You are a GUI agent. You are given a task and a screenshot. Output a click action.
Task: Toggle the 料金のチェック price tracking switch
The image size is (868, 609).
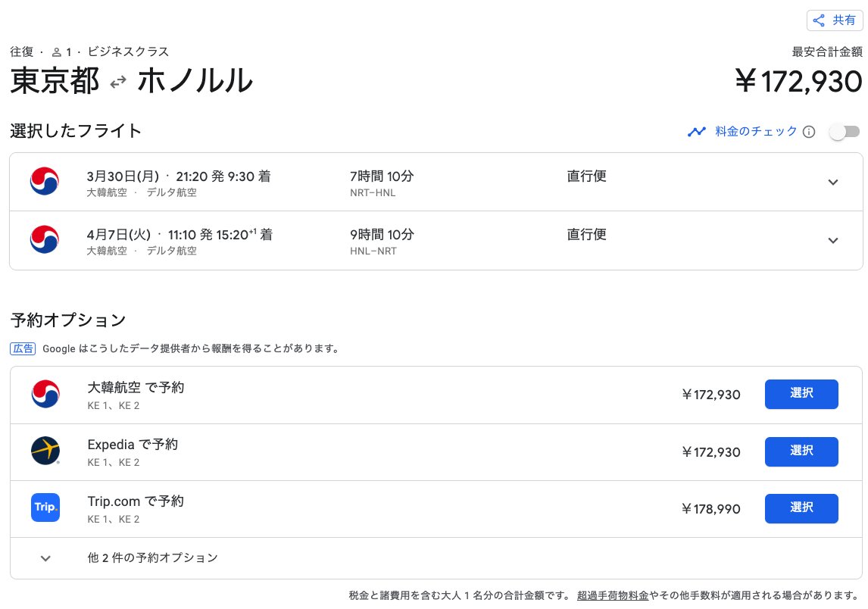click(x=845, y=132)
